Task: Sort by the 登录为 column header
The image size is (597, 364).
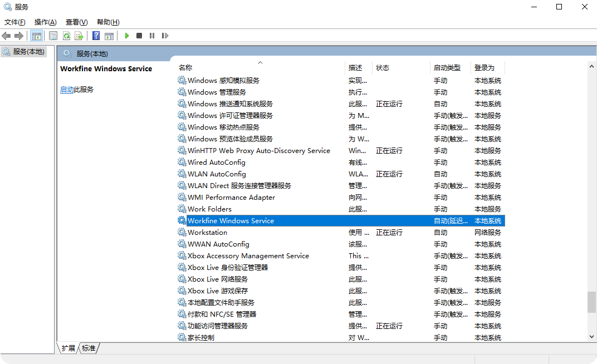Action: tap(488, 67)
